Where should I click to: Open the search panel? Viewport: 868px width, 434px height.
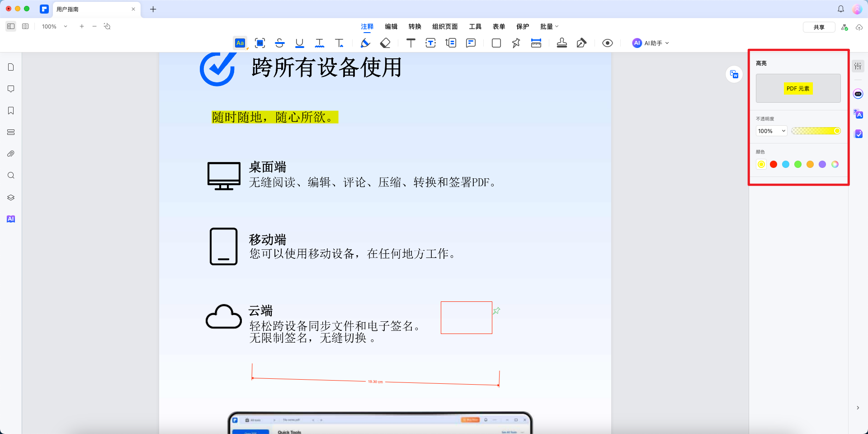11,176
